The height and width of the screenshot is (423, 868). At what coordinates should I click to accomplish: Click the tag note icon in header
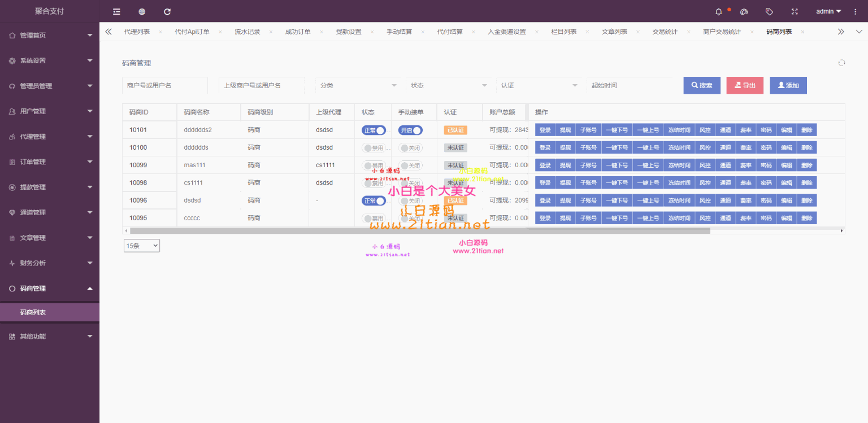pos(769,11)
